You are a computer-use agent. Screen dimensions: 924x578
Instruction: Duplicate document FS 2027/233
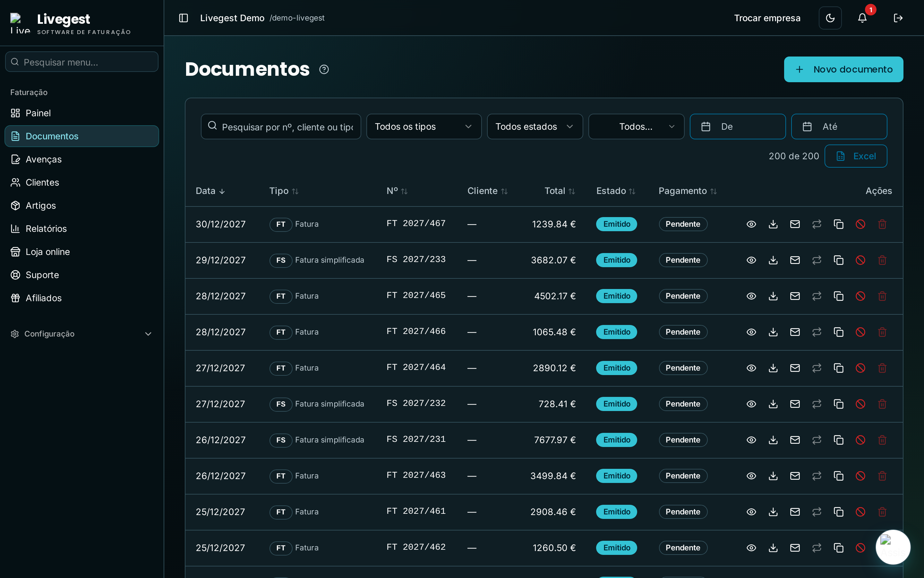point(838,260)
